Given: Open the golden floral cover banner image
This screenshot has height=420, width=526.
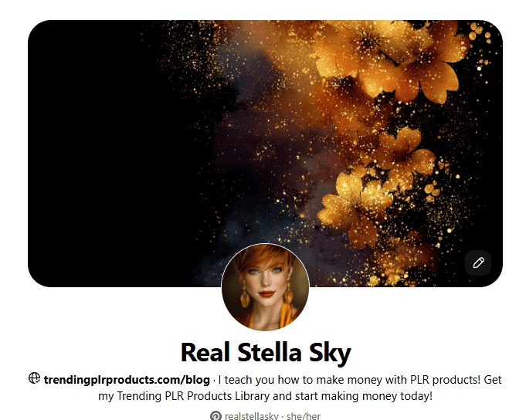Looking at the screenshot, I should click(265, 154).
